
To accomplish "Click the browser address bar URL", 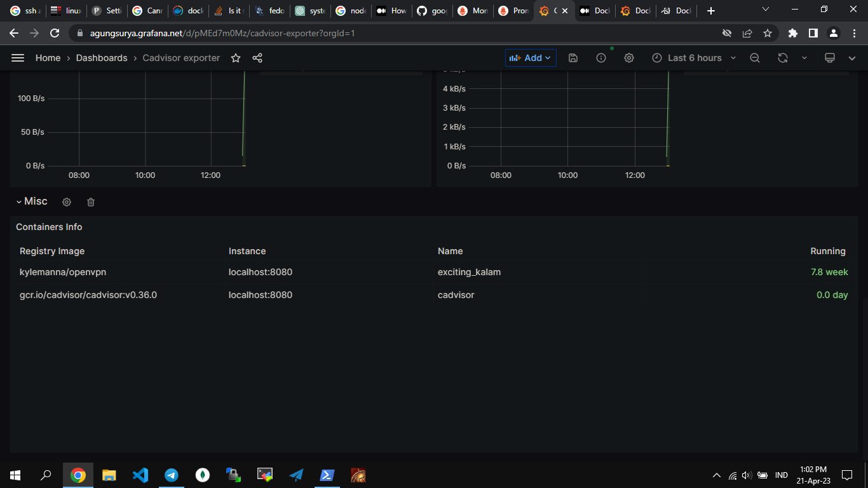I will 222,33.
